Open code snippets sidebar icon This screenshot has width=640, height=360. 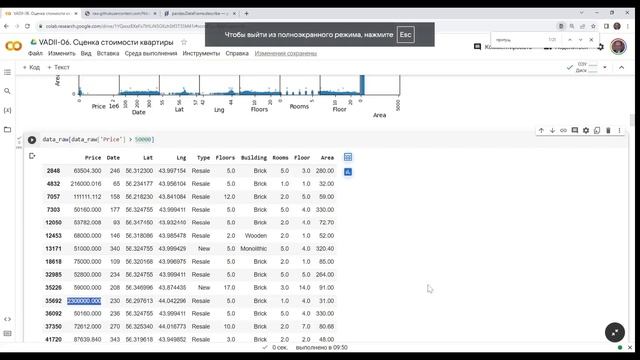click(7, 319)
